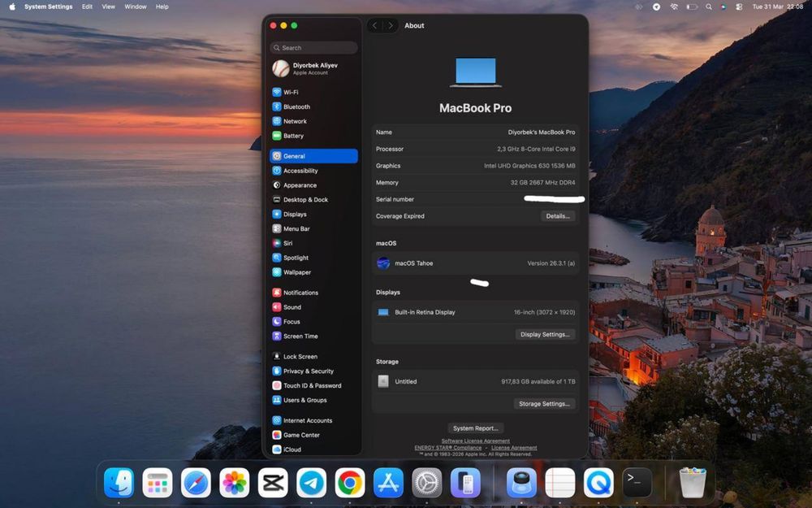812x508 pixels.
Task: Select Network in the sidebar
Action: [x=313, y=121]
